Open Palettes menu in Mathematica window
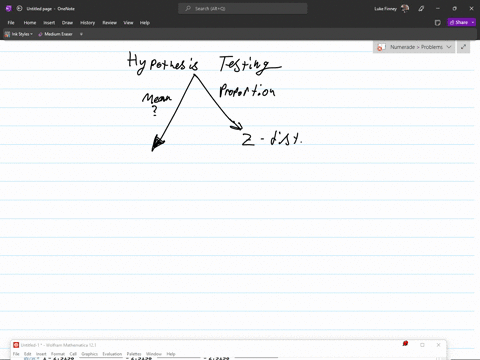The height and width of the screenshot is (360, 480). (x=134, y=354)
